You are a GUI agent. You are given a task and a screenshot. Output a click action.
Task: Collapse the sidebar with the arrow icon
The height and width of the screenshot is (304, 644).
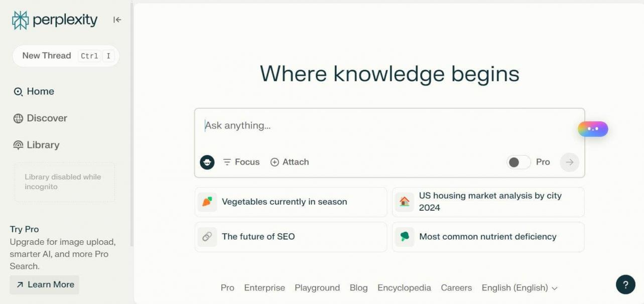click(117, 20)
